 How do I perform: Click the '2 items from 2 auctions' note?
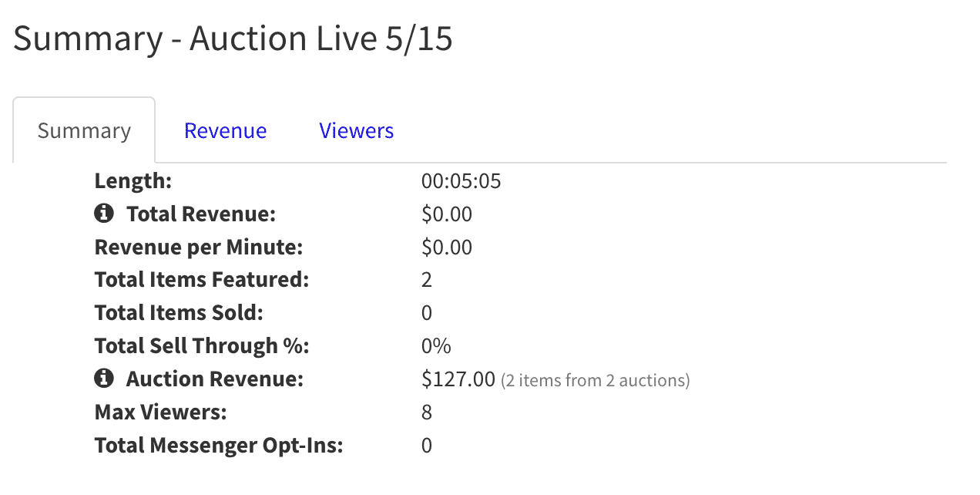596,380
